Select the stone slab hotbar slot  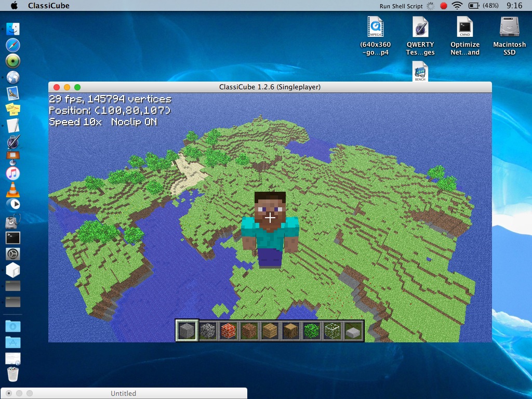pyautogui.click(x=353, y=330)
